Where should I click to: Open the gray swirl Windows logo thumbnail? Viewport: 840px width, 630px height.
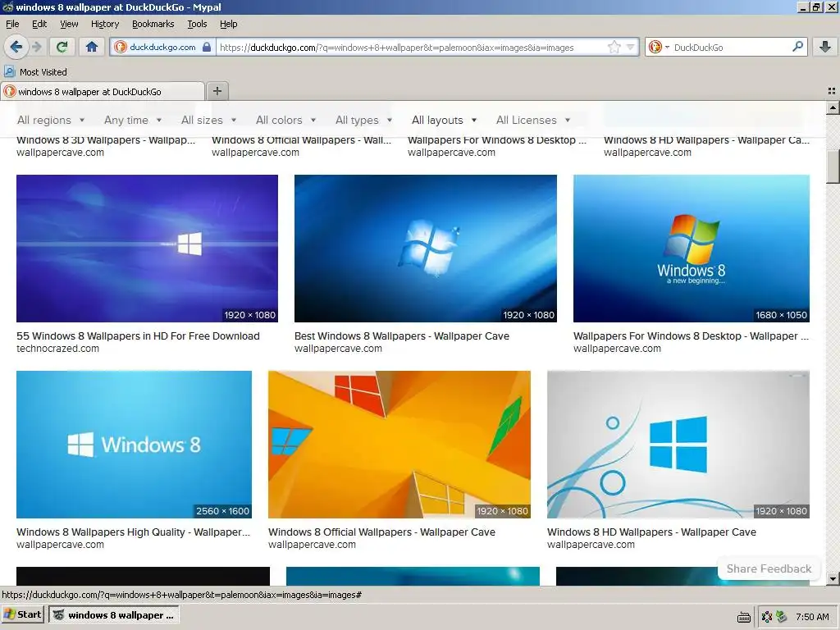coord(678,445)
